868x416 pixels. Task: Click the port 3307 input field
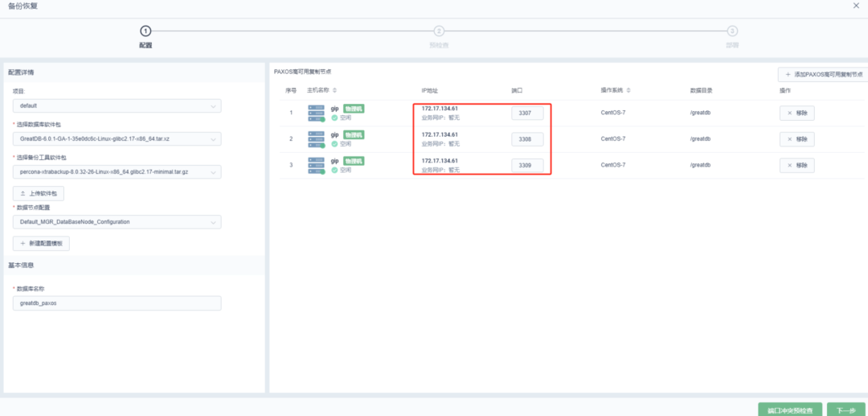[x=527, y=113]
